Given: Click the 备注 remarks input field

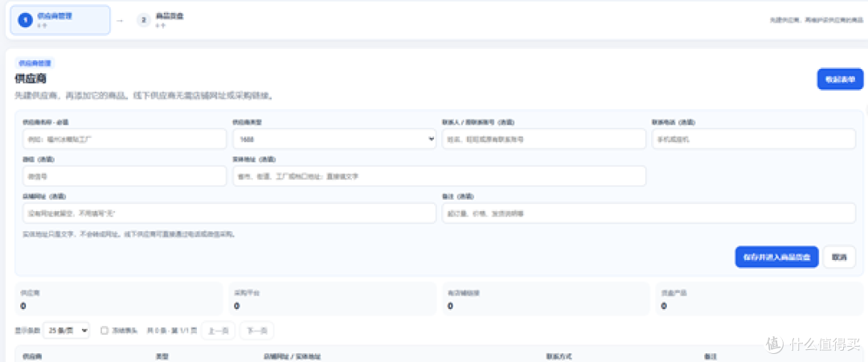Looking at the screenshot, I should (649, 214).
